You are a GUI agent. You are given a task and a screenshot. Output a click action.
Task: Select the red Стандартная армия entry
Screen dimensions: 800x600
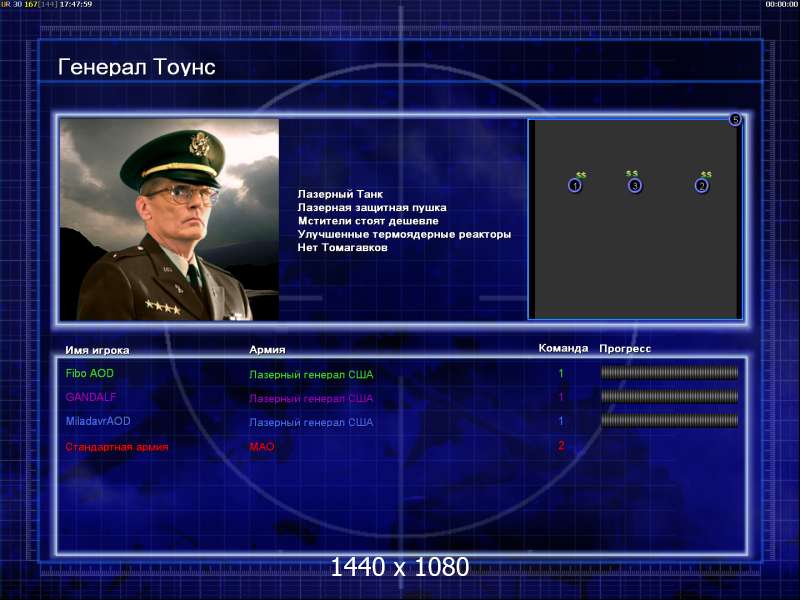point(117,447)
